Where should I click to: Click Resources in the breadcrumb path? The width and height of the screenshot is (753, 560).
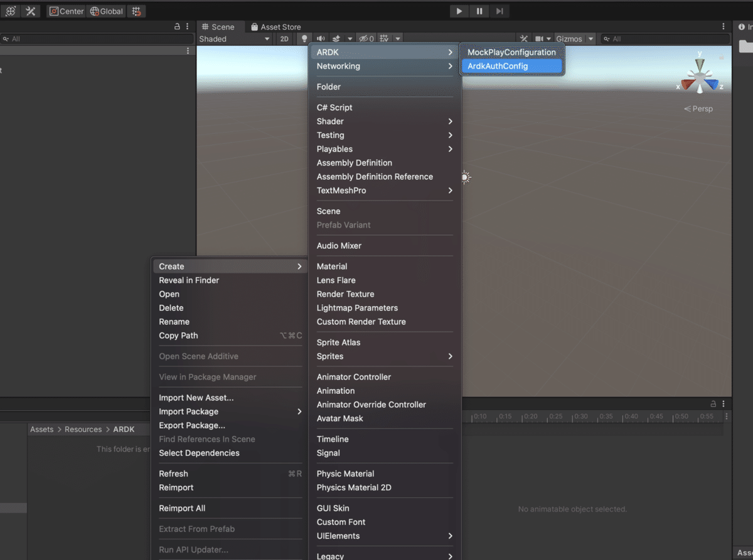pyautogui.click(x=83, y=430)
